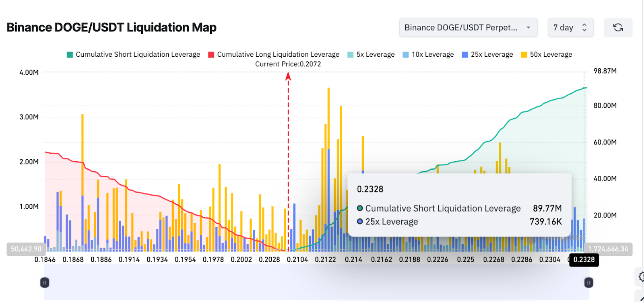Click the blue 25x Leverage legend marker
The width and height of the screenshot is (644, 302).
465,55
